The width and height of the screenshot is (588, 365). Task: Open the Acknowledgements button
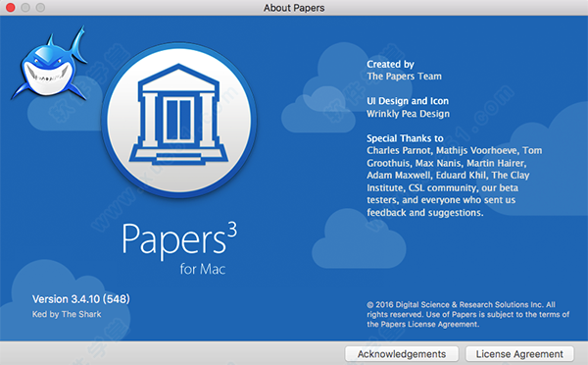coord(401,354)
